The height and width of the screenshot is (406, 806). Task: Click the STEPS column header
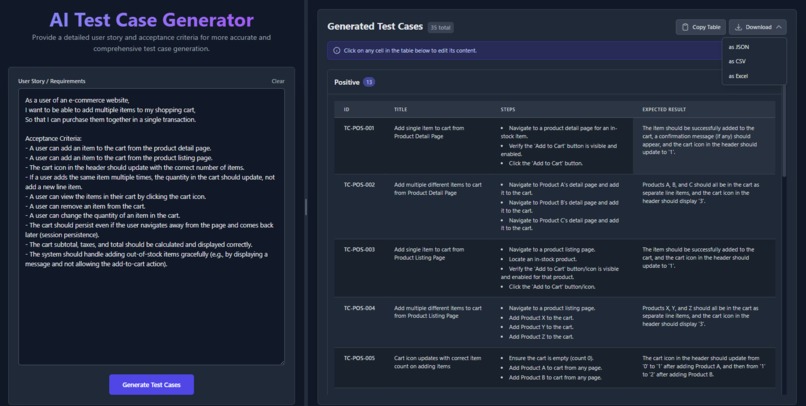point(508,109)
